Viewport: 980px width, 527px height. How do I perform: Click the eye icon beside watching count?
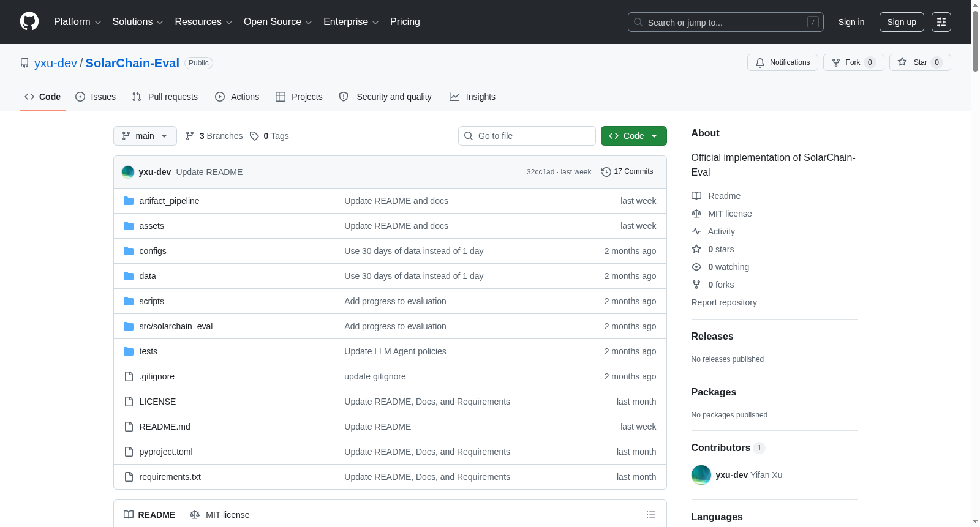(696, 267)
